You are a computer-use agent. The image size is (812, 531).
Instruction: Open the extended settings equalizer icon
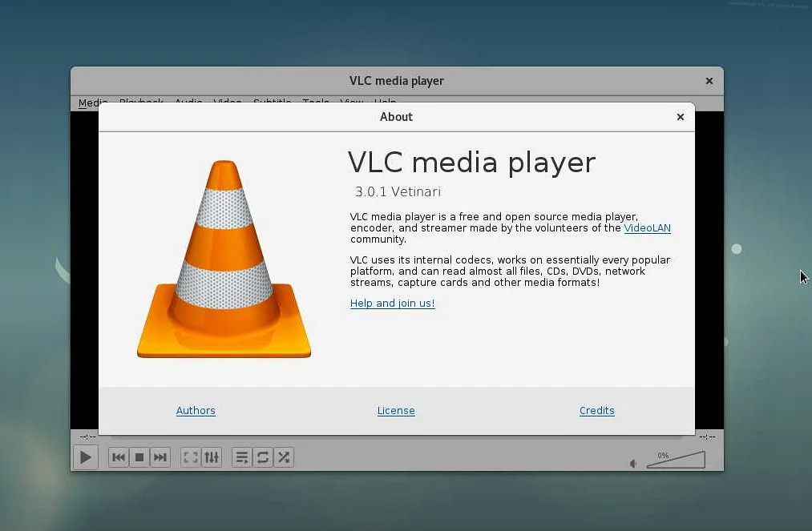pyautogui.click(x=212, y=457)
